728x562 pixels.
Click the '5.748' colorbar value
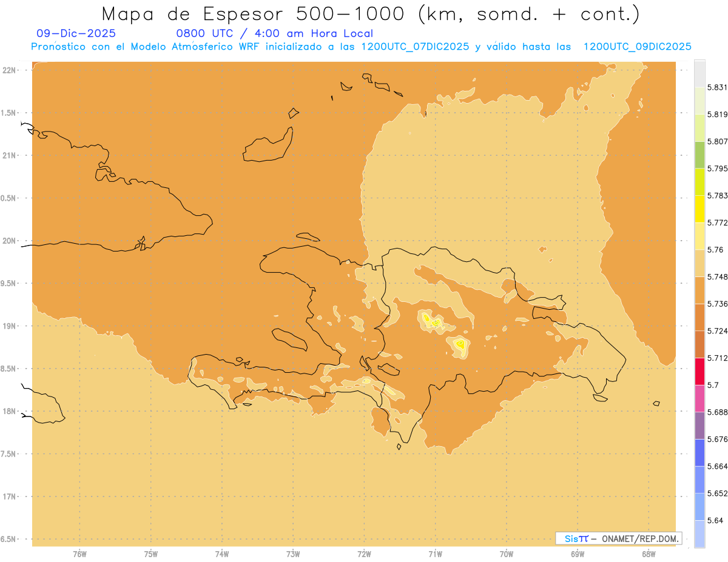coord(717,277)
